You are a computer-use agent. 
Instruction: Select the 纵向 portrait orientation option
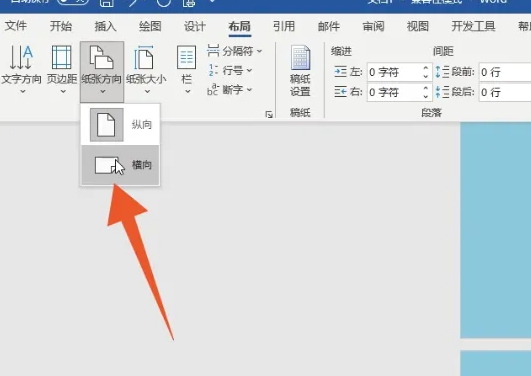(121, 125)
